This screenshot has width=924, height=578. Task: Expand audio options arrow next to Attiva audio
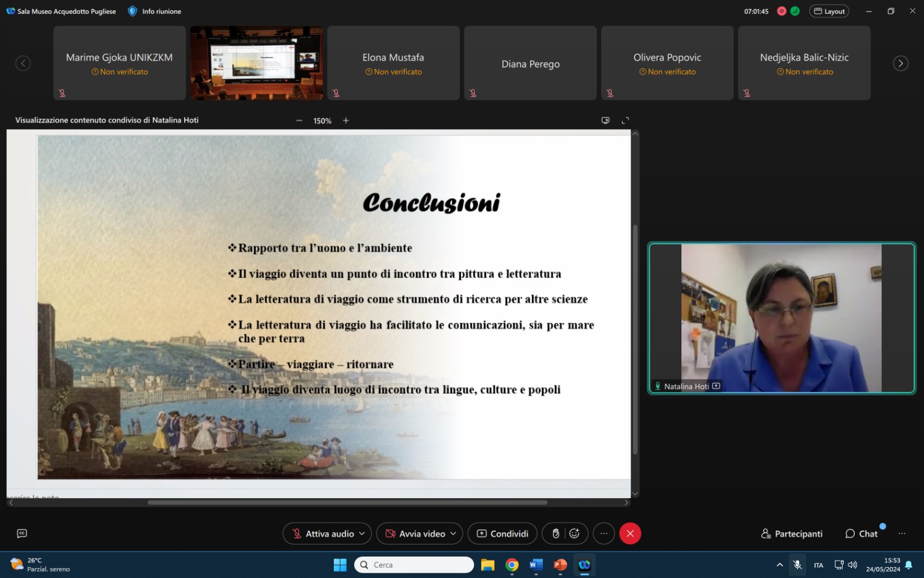click(362, 533)
